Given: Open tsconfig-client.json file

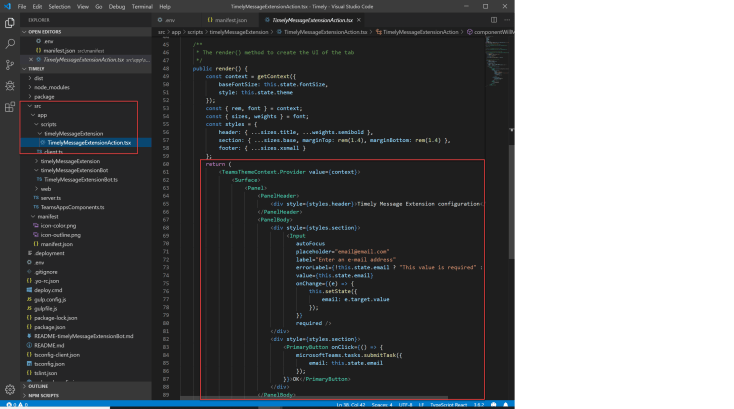Looking at the screenshot, I should [57, 355].
